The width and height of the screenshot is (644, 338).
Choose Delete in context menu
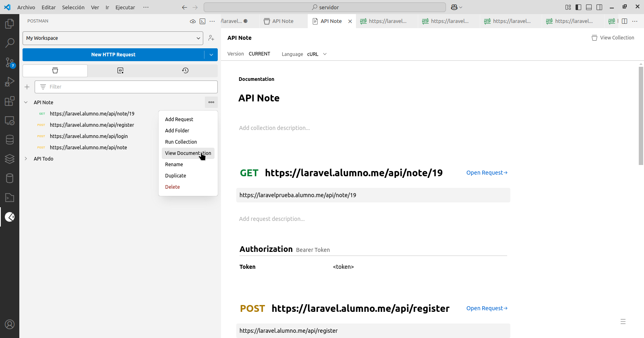(188, 187)
